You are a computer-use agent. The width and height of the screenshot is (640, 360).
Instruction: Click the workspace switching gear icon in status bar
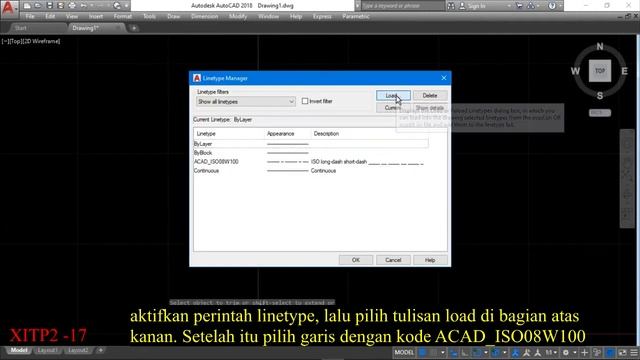566,352
